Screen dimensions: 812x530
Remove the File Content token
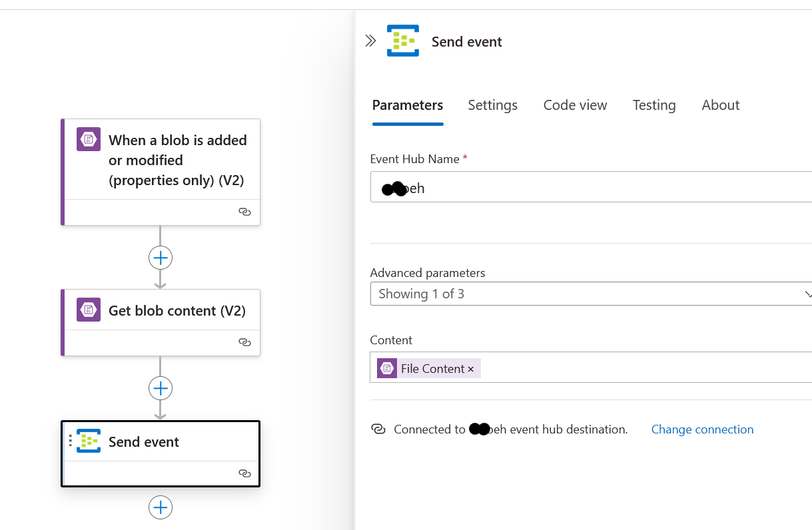point(471,369)
